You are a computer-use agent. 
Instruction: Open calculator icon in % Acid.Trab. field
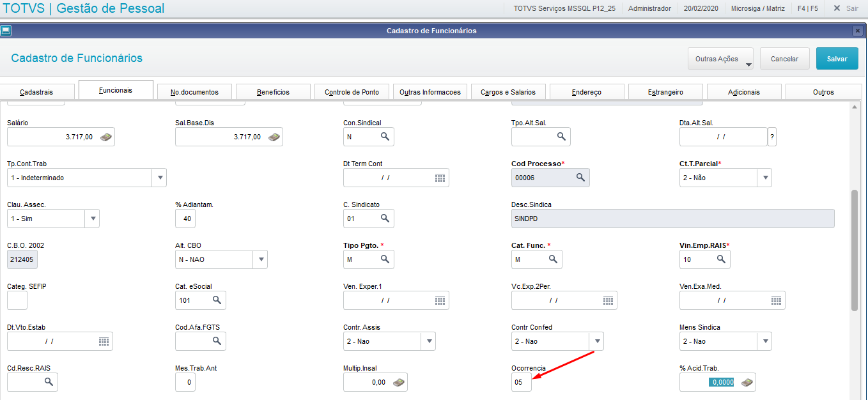pyautogui.click(x=747, y=382)
